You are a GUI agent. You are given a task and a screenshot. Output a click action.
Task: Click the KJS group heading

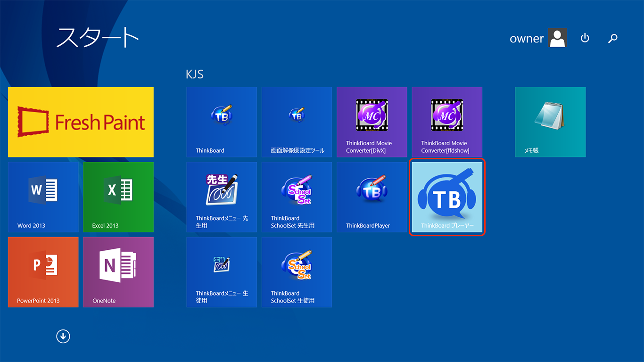click(195, 74)
